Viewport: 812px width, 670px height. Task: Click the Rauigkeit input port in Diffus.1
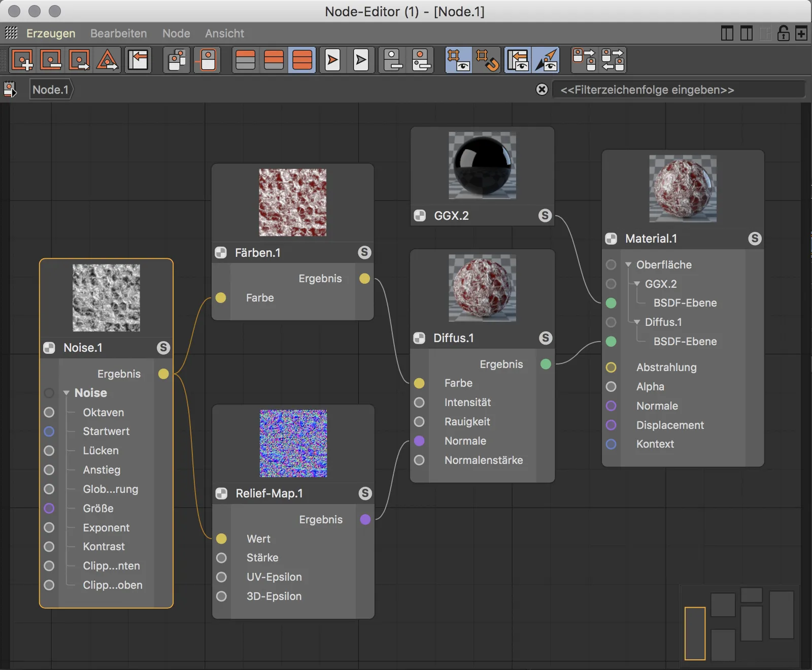point(419,421)
